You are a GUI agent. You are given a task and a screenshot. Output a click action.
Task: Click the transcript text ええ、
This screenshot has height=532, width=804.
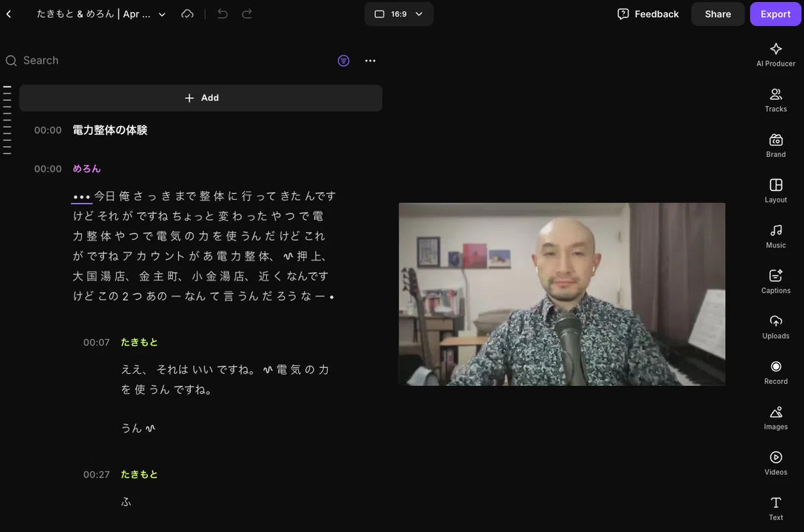pyautogui.click(x=136, y=370)
